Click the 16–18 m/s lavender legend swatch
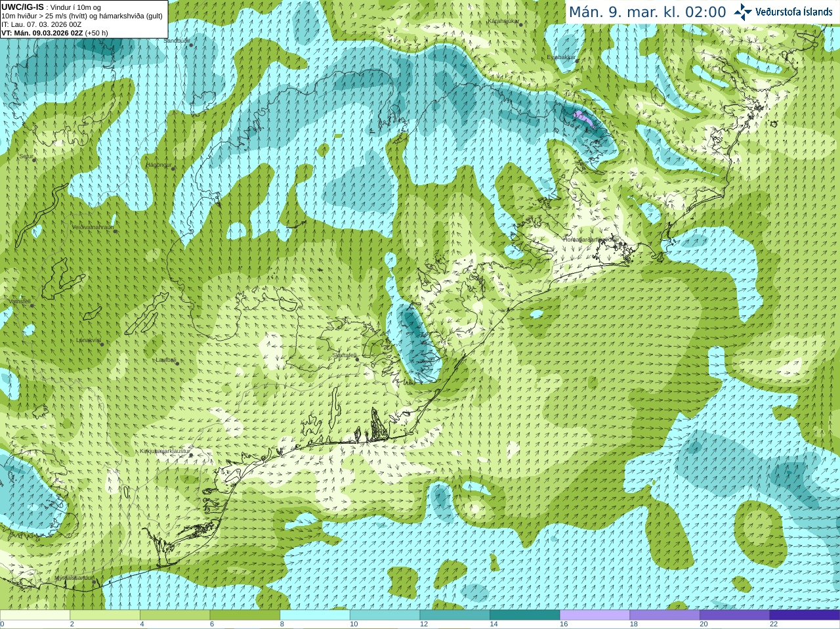 click(x=595, y=615)
